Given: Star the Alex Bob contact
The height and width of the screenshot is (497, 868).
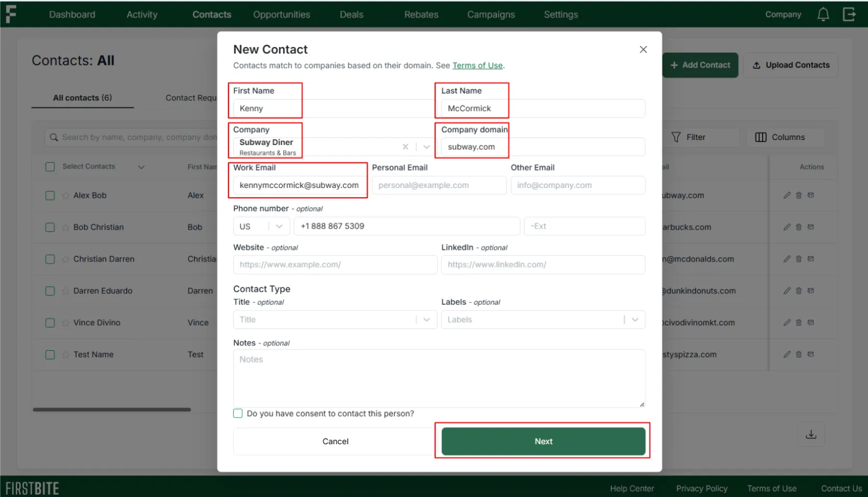Looking at the screenshot, I should click(65, 196).
